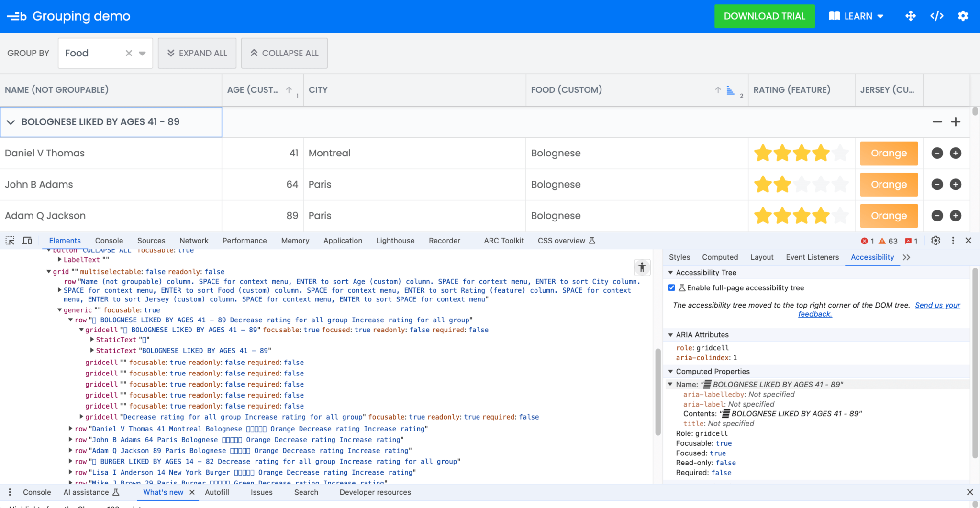Show more sidebar tabs chevron
Screen dimensions: 980x508
[906, 257]
